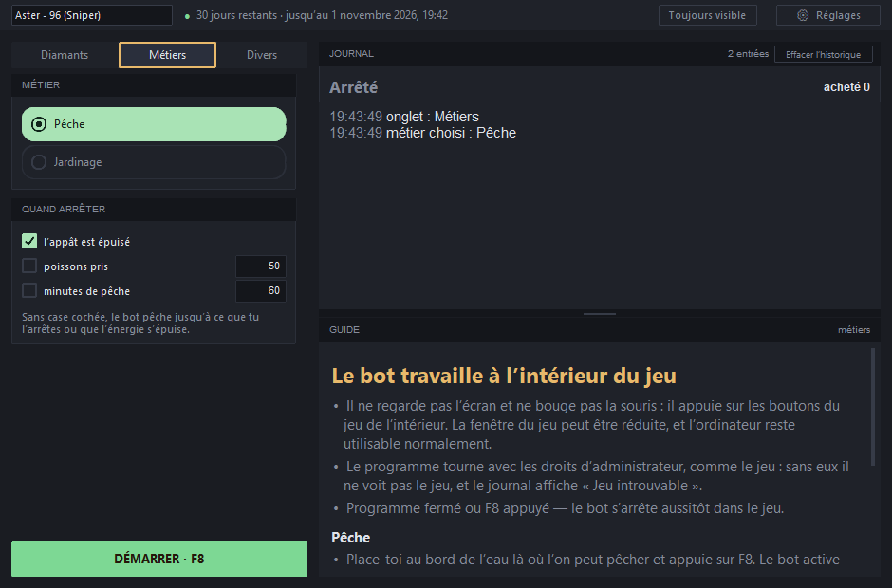The width and height of the screenshot is (892, 588).
Task: Switch to the Diamants tab
Action: pyautogui.click(x=65, y=55)
